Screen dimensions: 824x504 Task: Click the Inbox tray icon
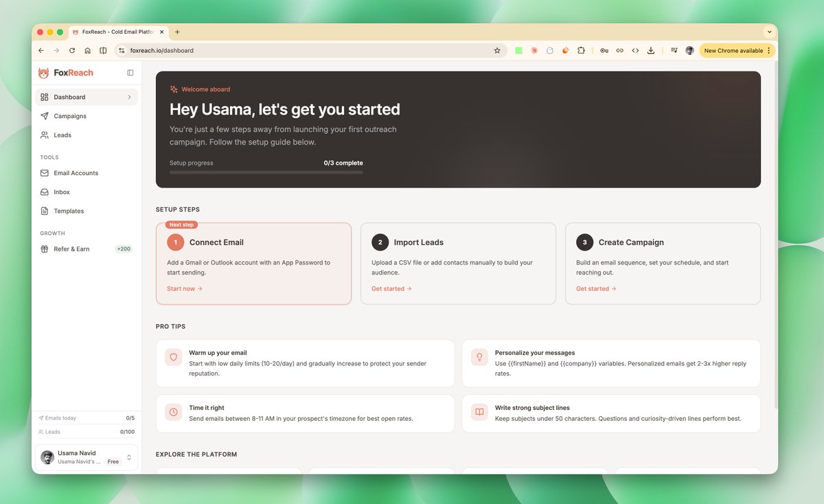[44, 192]
